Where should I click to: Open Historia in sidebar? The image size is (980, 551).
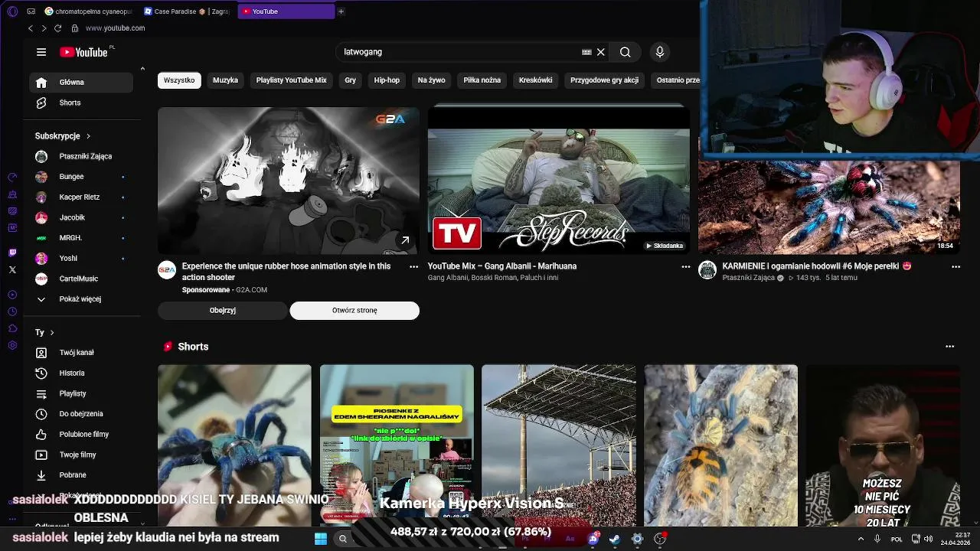(80, 373)
